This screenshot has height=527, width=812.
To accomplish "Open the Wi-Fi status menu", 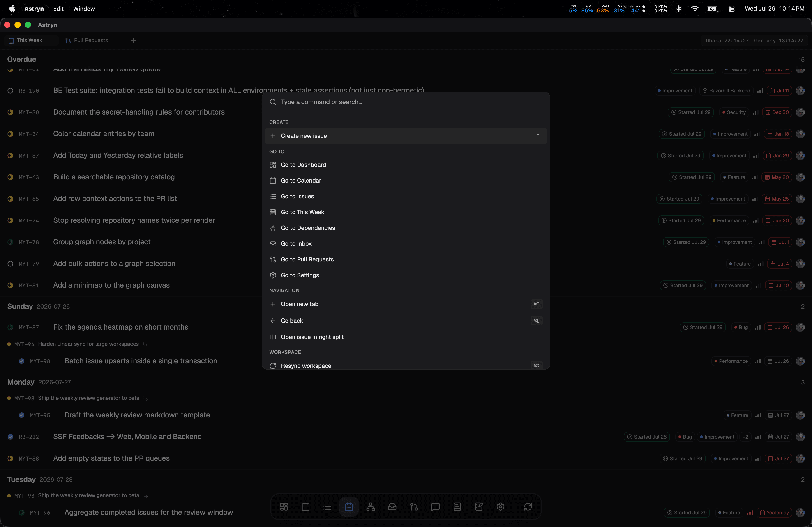I will 694,9.
